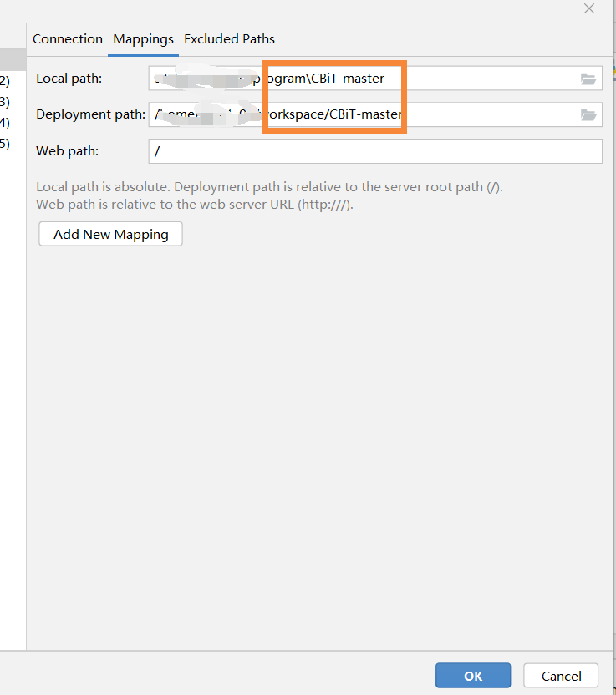Select the left list entry ending in "3)"
This screenshot has height=695, width=616.
point(5,102)
